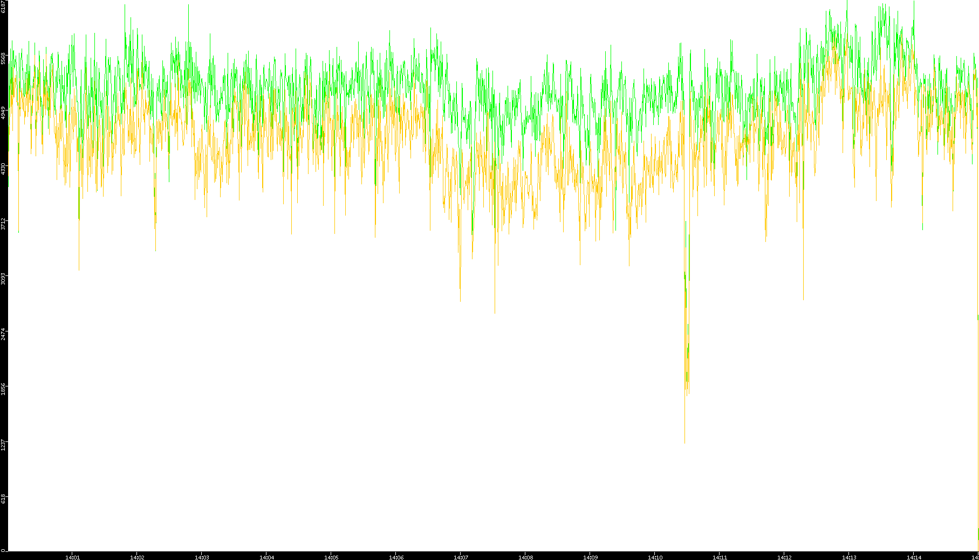Viewport: 979px width, 560px height.
Task: Click the 618 vertical axis label
Action: 3,499
